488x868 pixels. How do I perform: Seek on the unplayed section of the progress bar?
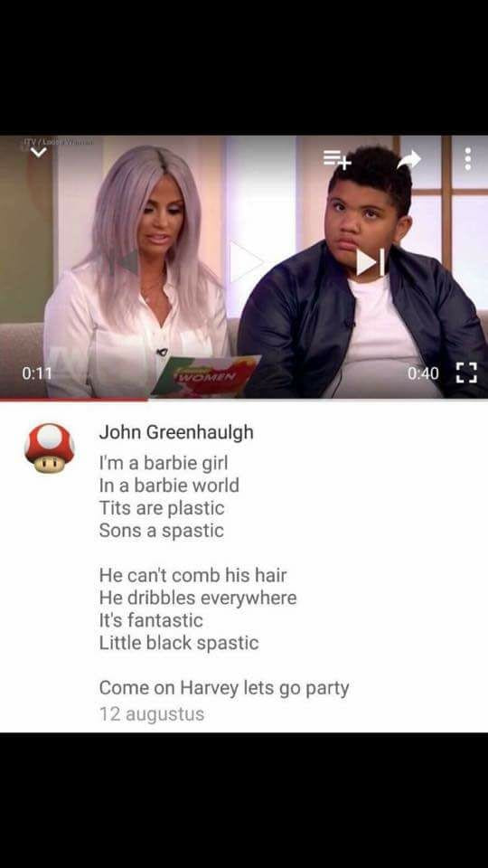(x=317, y=399)
